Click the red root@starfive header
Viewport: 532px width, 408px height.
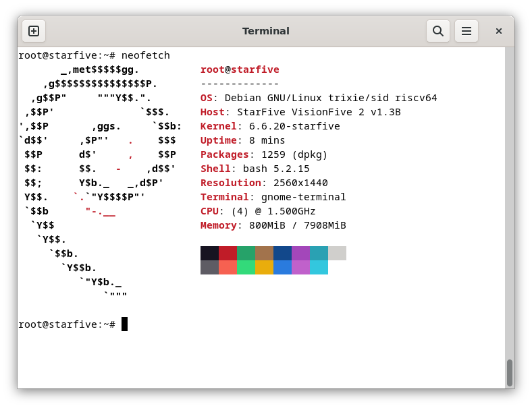tap(240, 69)
